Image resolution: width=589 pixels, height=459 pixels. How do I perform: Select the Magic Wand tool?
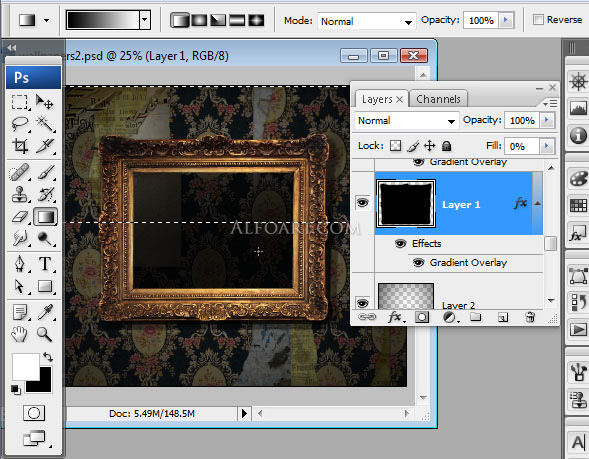pyautogui.click(x=45, y=123)
